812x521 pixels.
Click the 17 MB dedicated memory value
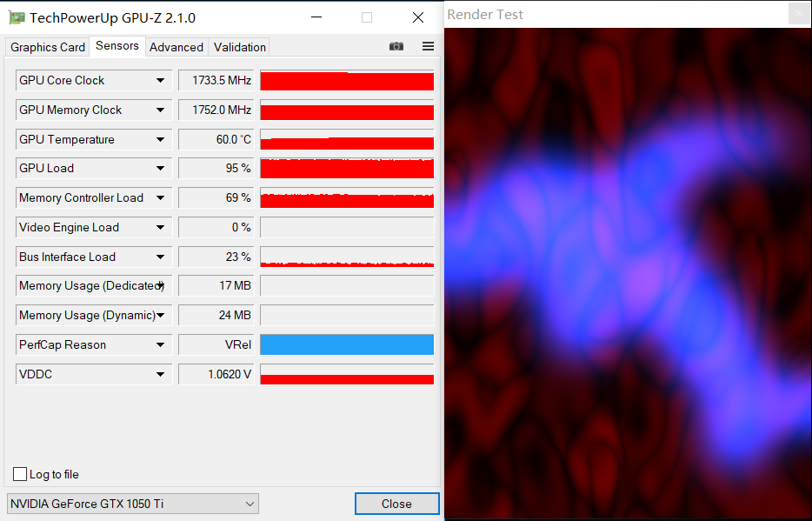click(x=216, y=286)
